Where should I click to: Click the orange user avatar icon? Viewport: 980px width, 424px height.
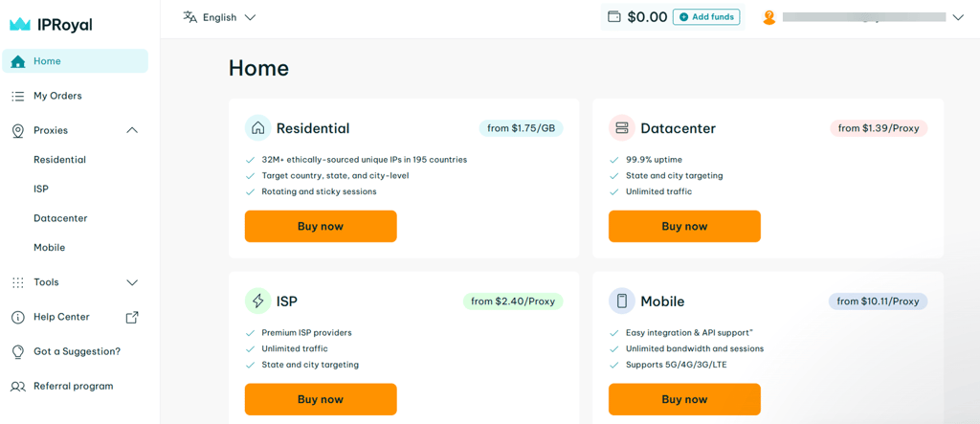point(769,17)
